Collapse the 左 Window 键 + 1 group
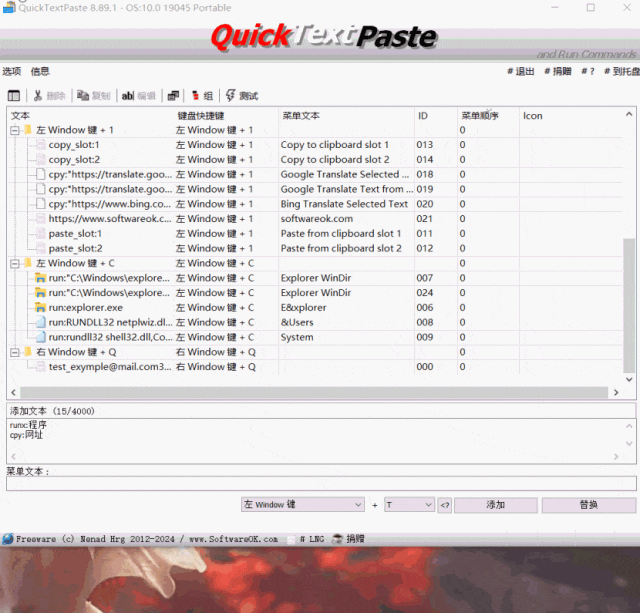 (x=15, y=130)
